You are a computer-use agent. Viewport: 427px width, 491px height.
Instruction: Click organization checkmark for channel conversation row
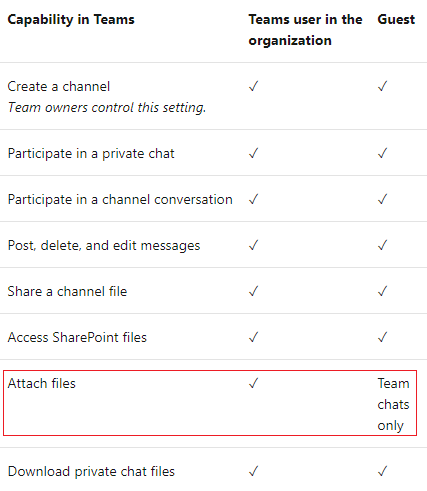(x=253, y=199)
